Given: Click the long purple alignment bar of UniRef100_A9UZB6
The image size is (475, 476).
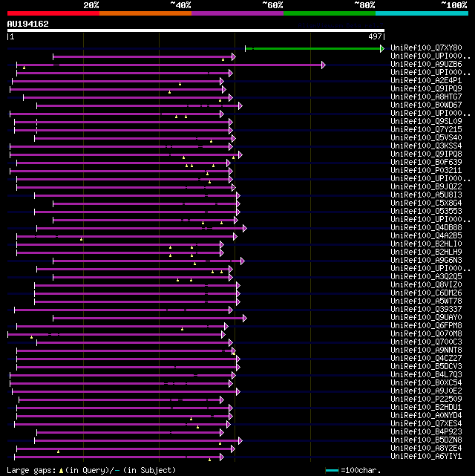Looking at the screenshot, I should coord(169,65).
